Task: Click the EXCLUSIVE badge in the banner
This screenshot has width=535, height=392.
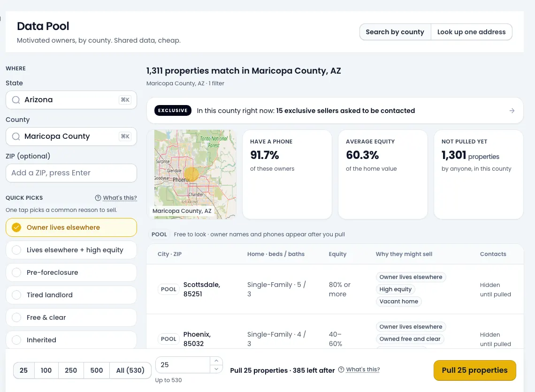Action: [173, 111]
